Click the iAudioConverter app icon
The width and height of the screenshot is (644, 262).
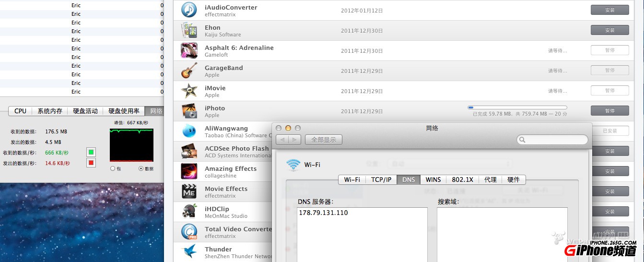(x=189, y=10)
